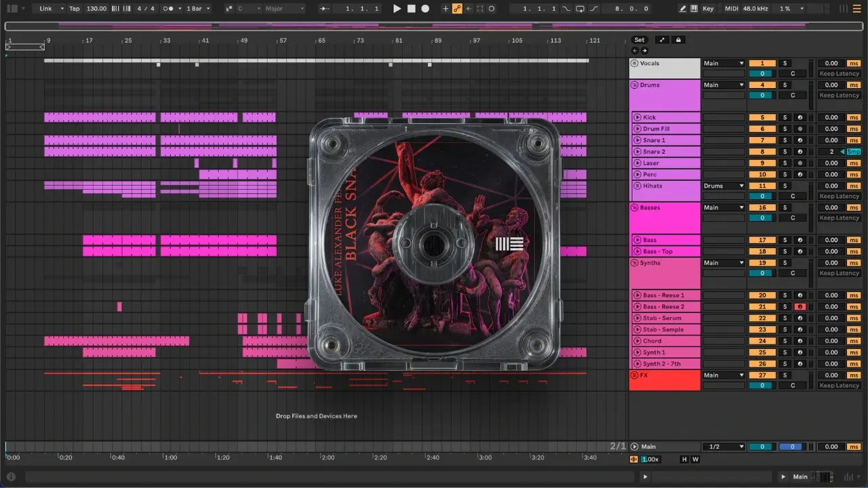Click the MIDI map mode button
The image size is (868, 488).
click(732, 9)
